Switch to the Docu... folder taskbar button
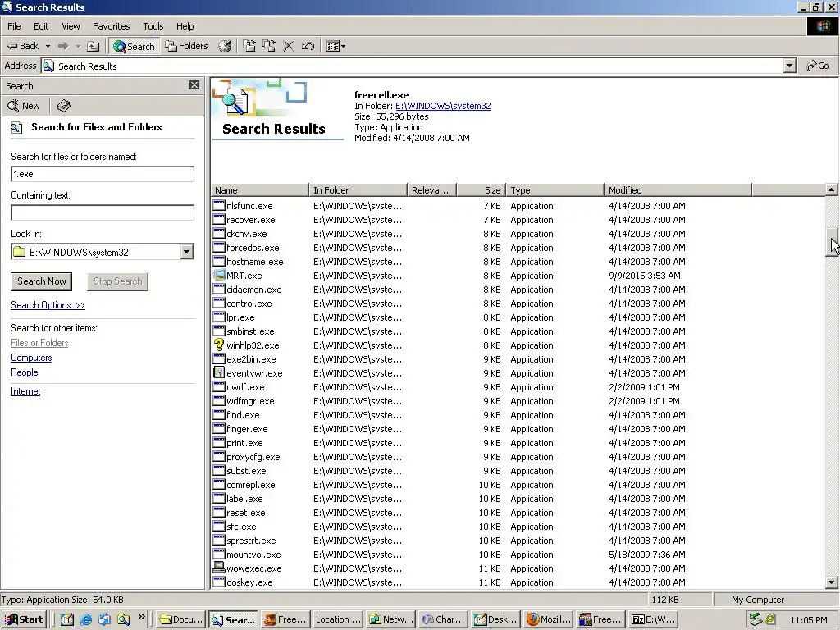This screenshot has width=840, height=630. (180, 619)
